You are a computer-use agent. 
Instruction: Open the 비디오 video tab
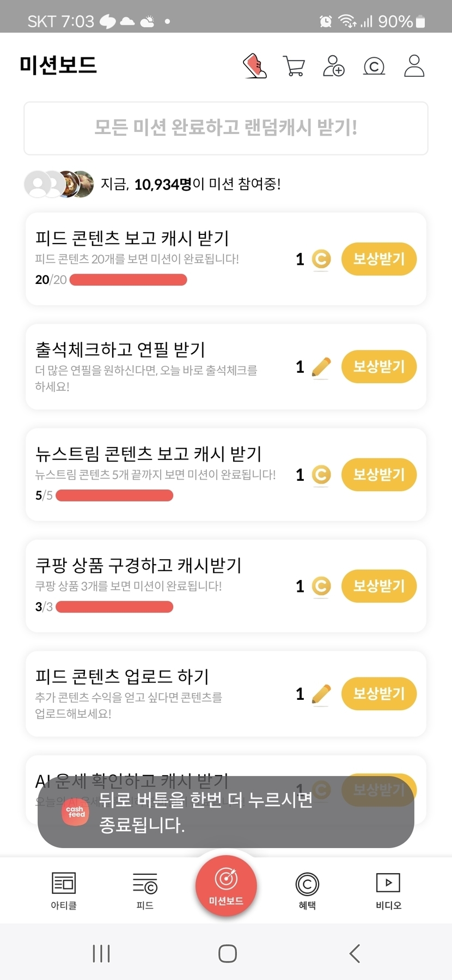pos(388,890)
